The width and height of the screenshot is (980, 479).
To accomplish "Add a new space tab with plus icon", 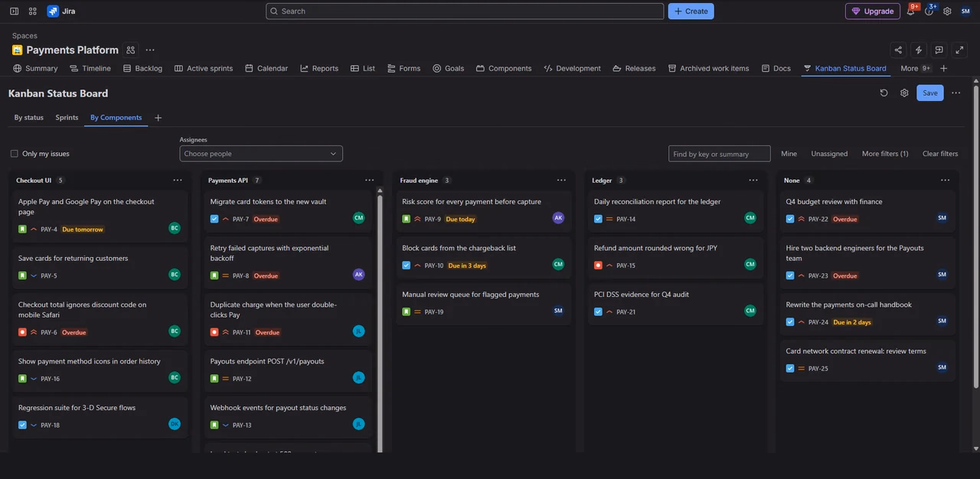I will point(943,68).
